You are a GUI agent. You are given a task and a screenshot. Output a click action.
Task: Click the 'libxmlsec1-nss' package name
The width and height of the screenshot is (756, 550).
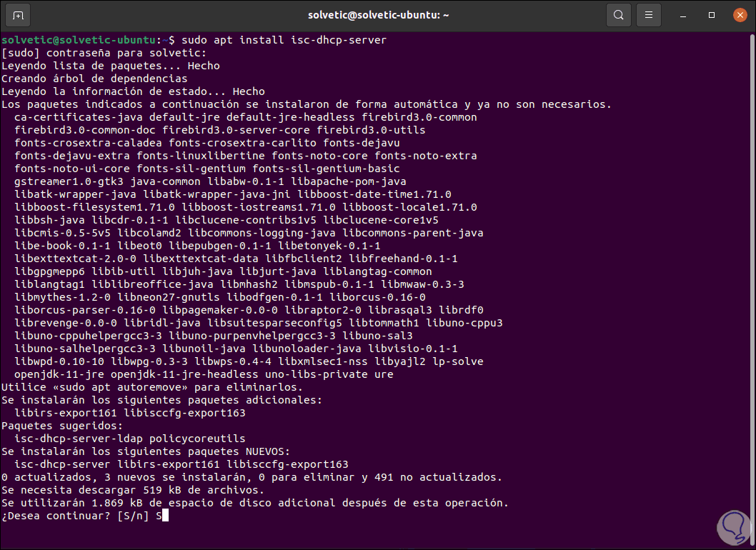[x=322, y=361]
